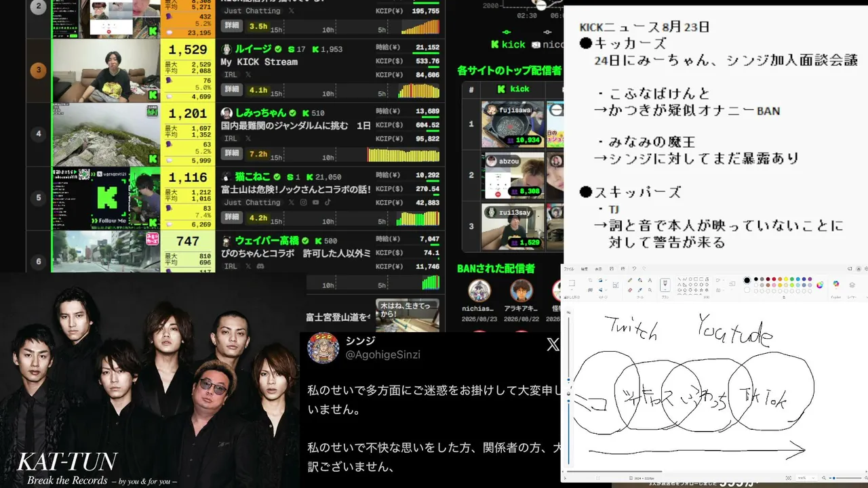Image resolution: width=868 pixels, height=488 pixels.
Task: Open the 編集 menu in Paint
Action: pos(585,268)
